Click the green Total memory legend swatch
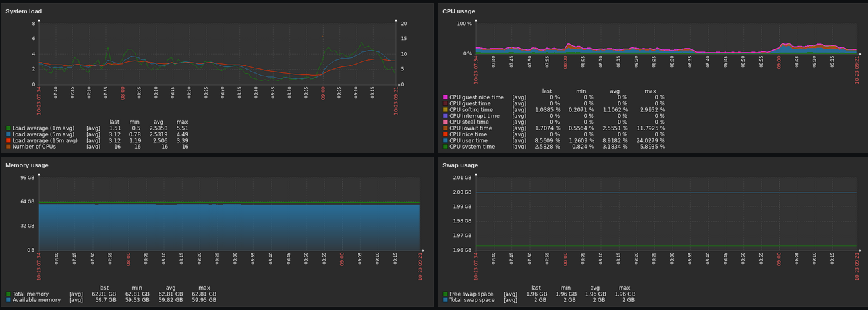868x310 pixels. 8,294
